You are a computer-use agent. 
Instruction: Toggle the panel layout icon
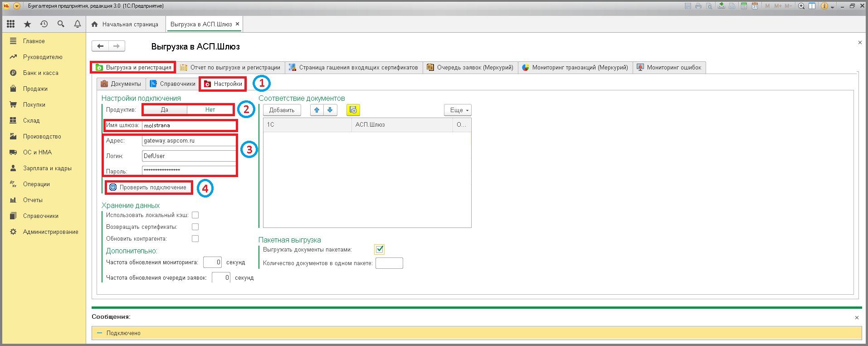[x=812, y=6]
